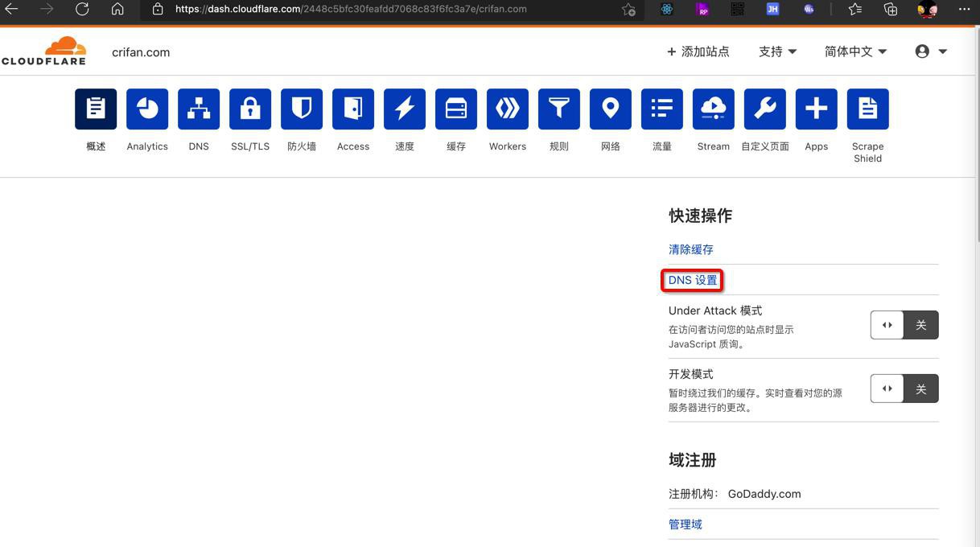Toggle Under Attack mode switch
The image size is (980, 547).
904,325
